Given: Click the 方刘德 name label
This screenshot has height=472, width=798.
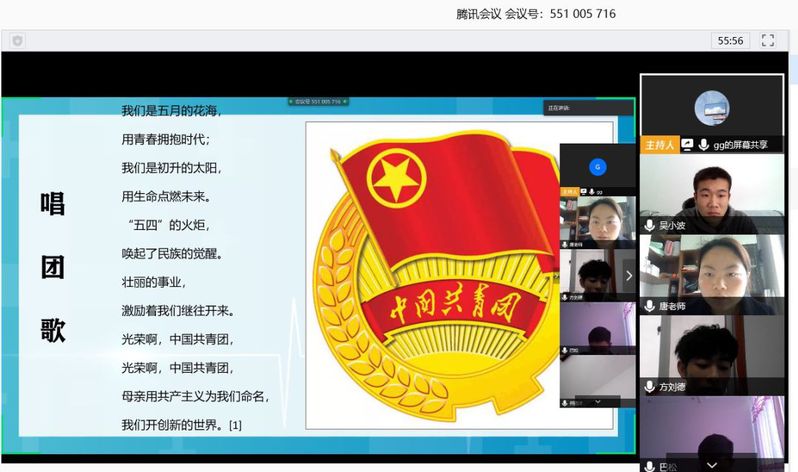Looking at the screenshot, I should click(x=672, y=387).
